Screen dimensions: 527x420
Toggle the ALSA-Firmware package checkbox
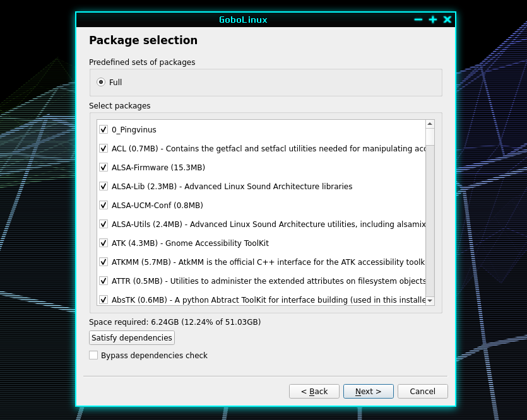(x=104, y=167)
